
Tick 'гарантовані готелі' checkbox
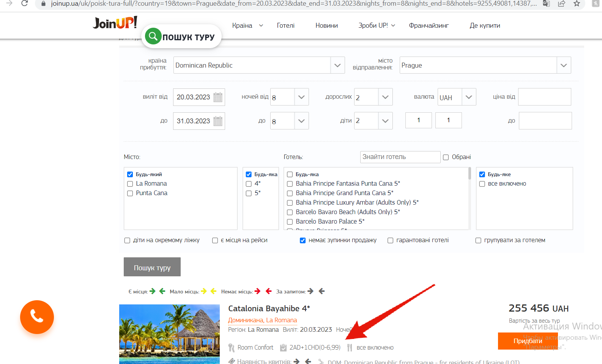[390, 240]
